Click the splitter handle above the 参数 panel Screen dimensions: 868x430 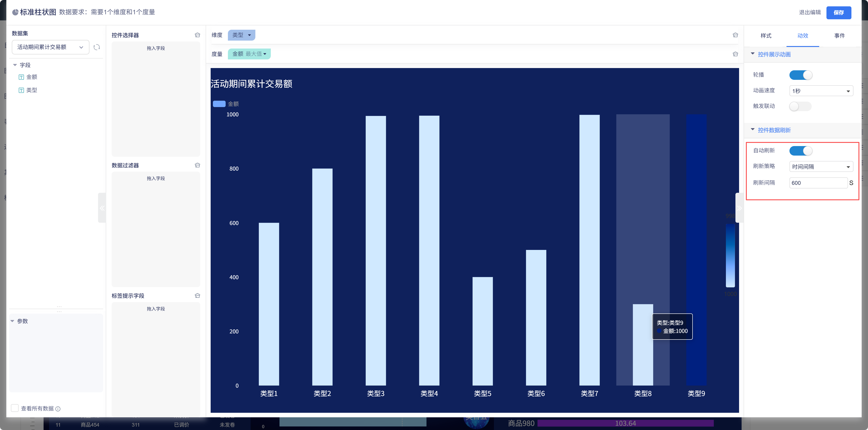pyautogui.click(x=59, y=309)
